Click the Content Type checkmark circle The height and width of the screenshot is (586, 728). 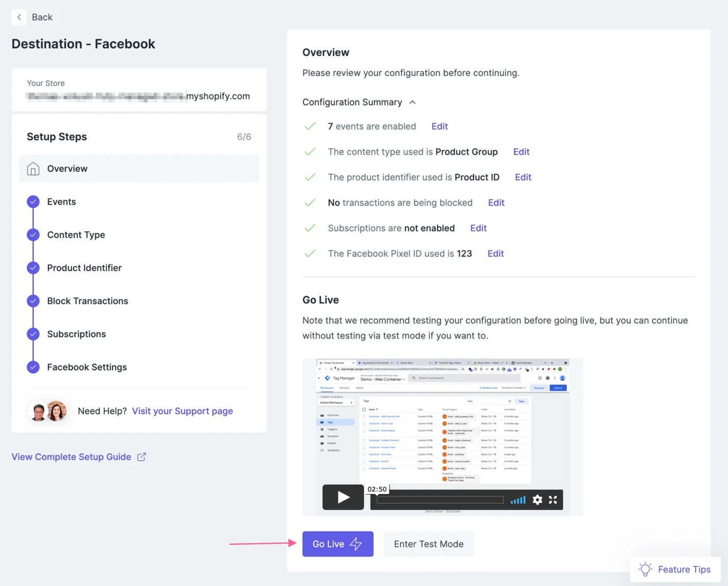[x=33, y=235]
